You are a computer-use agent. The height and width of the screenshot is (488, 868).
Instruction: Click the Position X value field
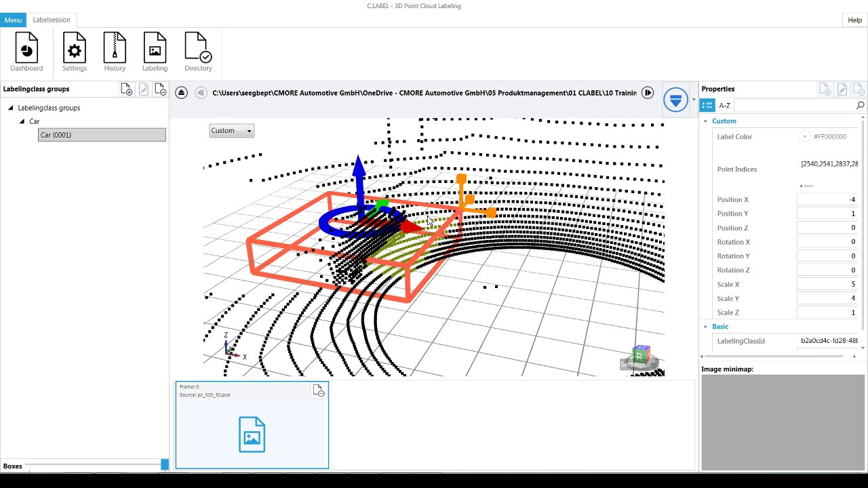[x=827, y=200]
